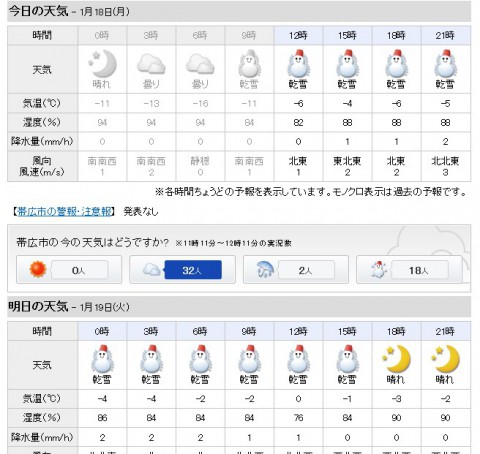Click today's -16 temperature at 6時
Viewport: 480px width, 454px height.
click(x=200, y=103)
